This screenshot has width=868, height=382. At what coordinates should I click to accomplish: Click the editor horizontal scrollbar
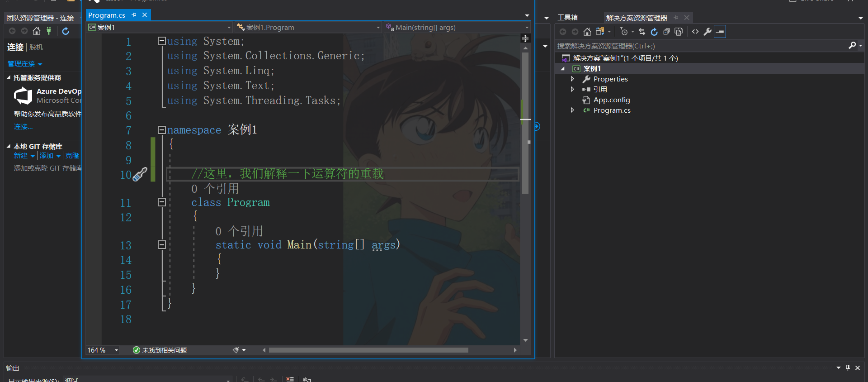368,350
